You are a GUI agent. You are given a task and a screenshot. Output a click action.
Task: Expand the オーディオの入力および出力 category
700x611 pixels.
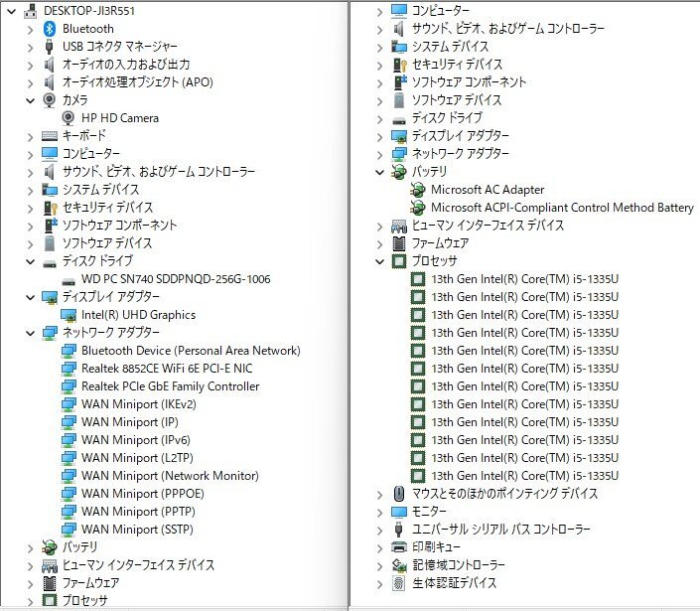click(x=30, y=66)
